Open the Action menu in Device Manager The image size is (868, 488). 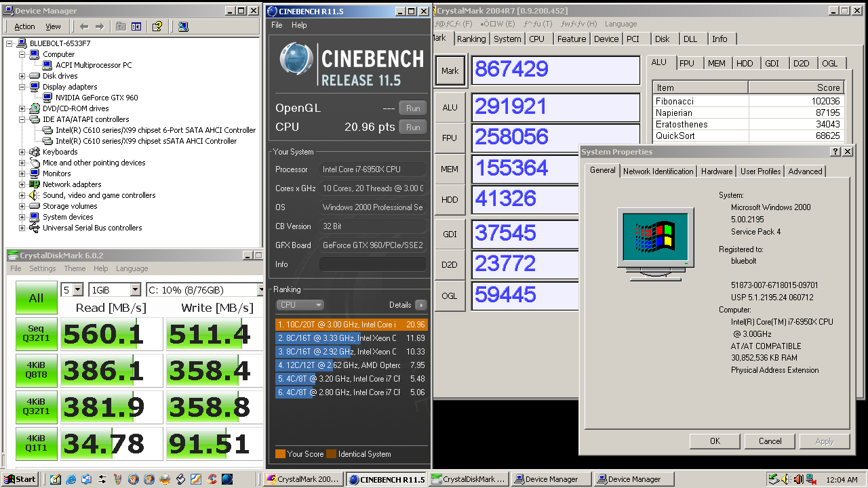[x=24, y=26]
